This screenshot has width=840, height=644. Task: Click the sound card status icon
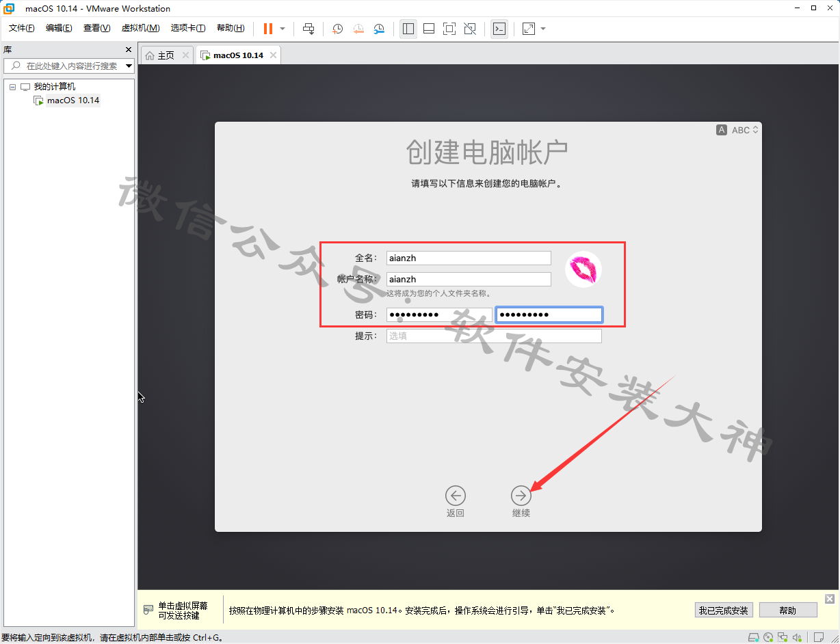pos(798,638)
